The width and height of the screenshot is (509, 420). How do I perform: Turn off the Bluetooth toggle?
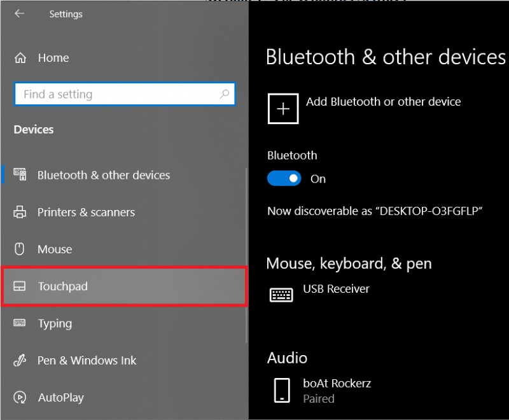[284, 179]
